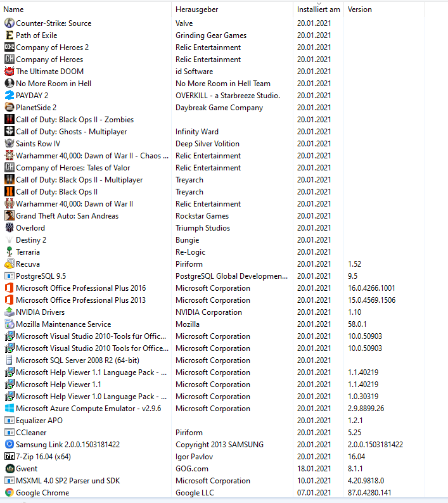The image size is (448, 503).
Task: Click the Terraria tree icon
Action: tap(10, 252)
